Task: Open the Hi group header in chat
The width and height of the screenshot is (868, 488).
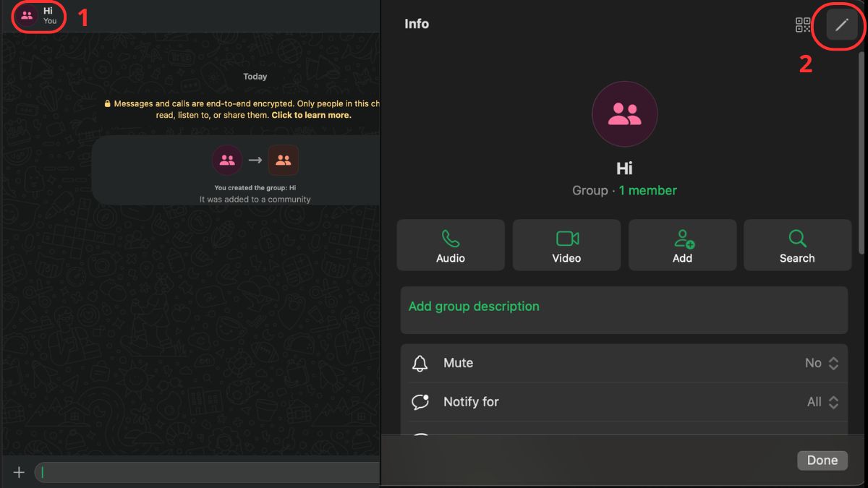Action: coord(41,15)
